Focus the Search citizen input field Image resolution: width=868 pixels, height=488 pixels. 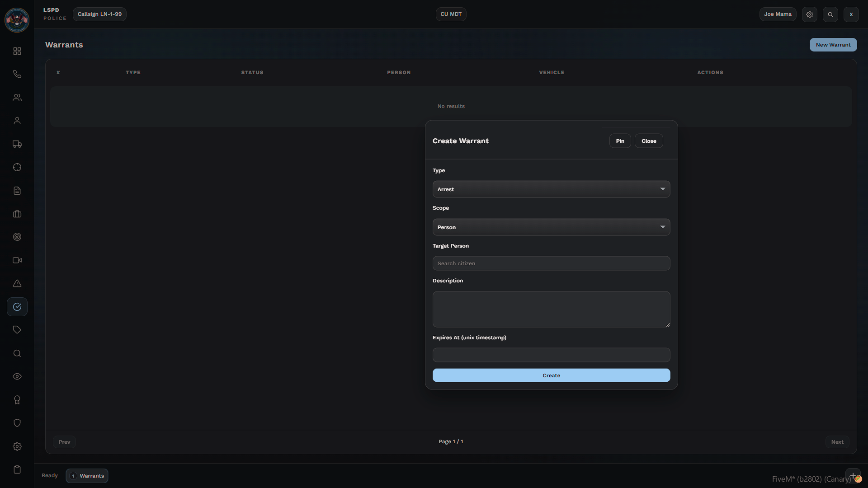pos(551,263)
